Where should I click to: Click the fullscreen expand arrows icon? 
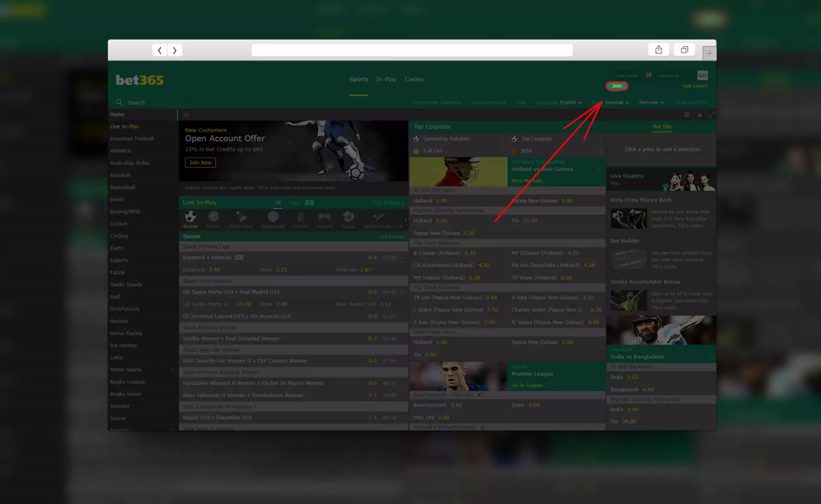(x=712, y=115)
